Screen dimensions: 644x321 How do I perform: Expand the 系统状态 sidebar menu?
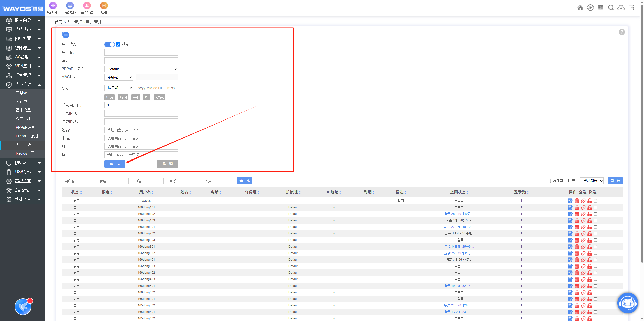(23, 29)
